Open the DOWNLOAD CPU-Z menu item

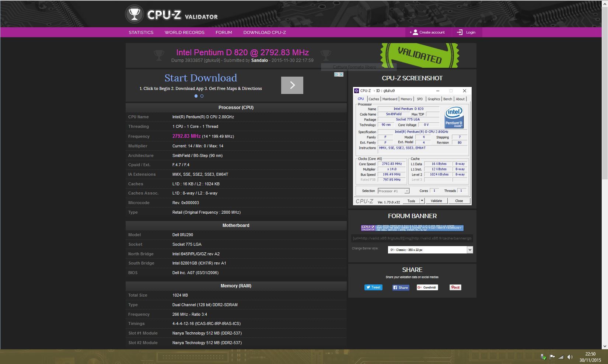[x=265, y=32]
